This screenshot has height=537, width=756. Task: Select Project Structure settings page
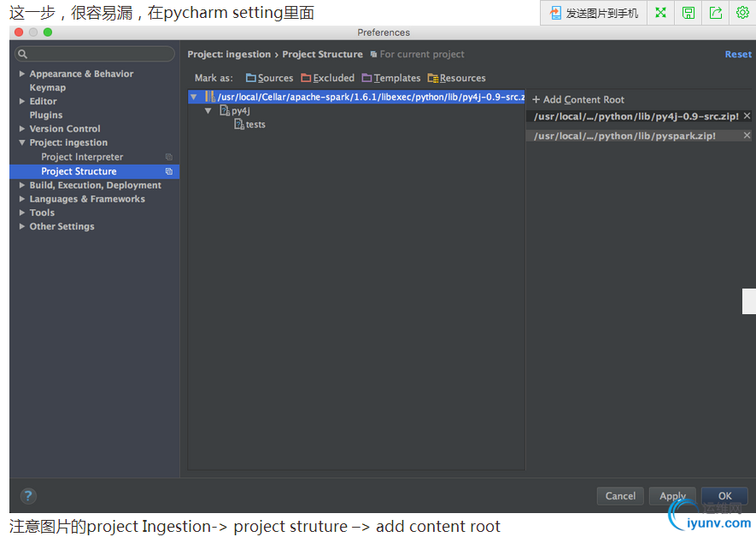(x=95, y=172)
